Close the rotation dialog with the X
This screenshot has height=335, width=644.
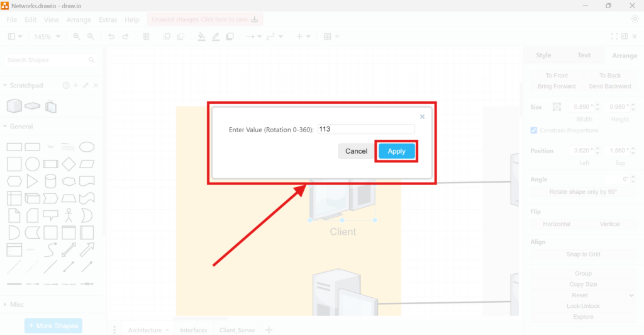(422, 116)
